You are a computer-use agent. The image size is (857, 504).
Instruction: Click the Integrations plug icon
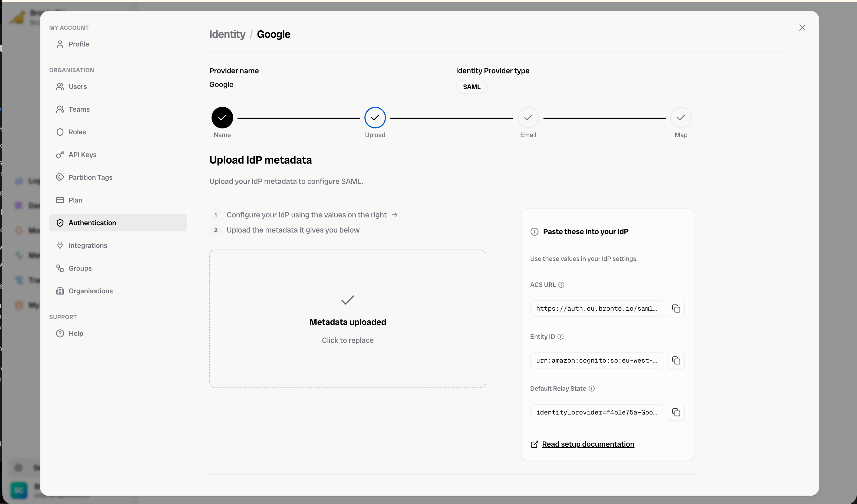(x=60, y=246)
